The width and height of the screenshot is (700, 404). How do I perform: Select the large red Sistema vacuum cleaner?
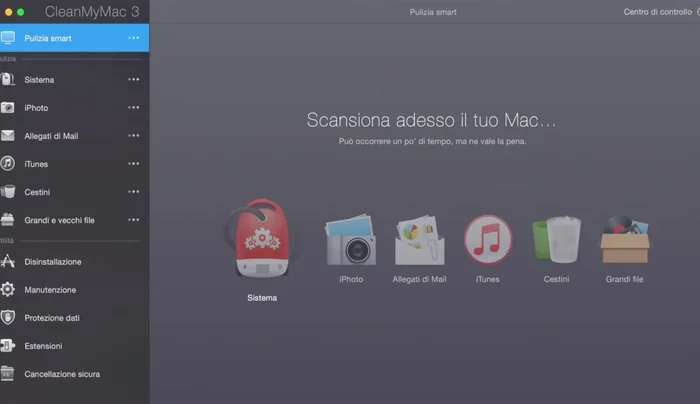click(x=262, y=238)
